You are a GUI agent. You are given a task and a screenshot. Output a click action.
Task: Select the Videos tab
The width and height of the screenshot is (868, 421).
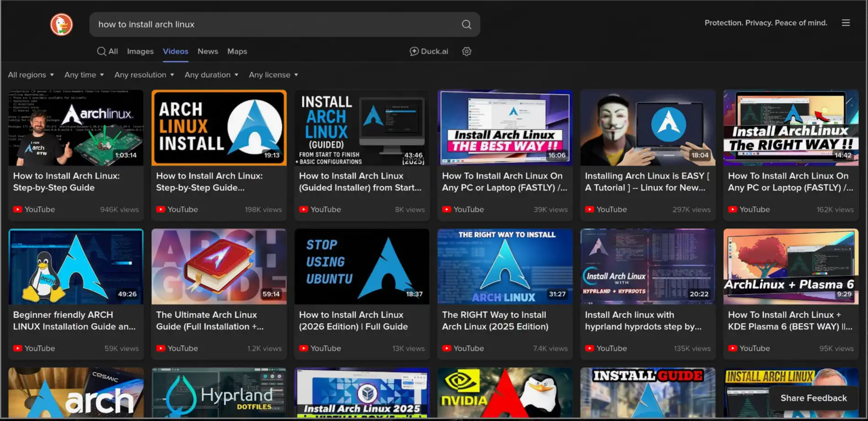[176, 51]
